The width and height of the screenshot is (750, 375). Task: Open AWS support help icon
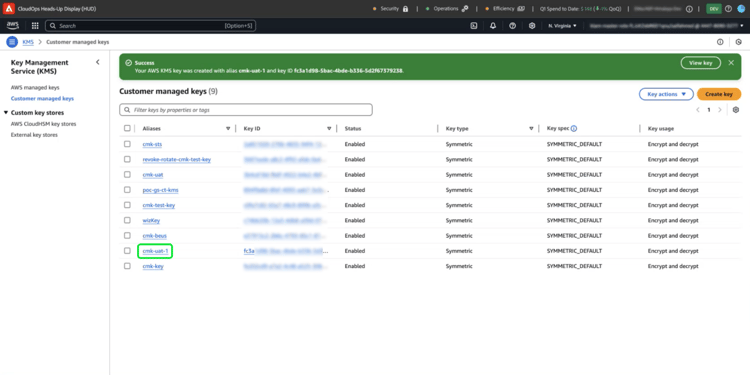tap(512, 26)
